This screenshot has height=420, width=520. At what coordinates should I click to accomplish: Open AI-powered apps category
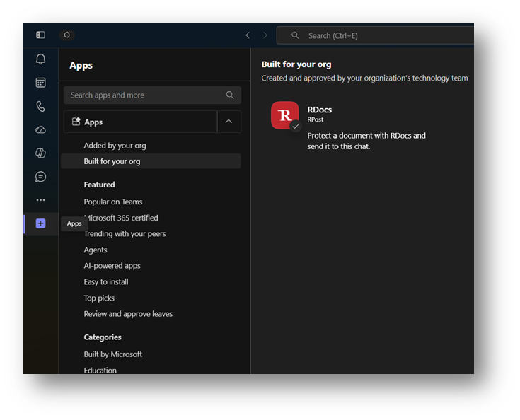pos(112,266)
